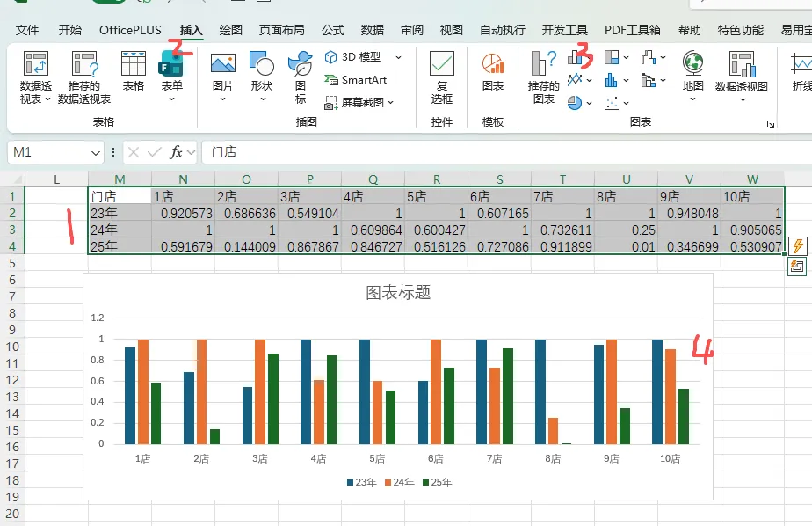Insert a pie or doughnut chart
This screenshot has height=526, width=812.
[x=575, y=103]
